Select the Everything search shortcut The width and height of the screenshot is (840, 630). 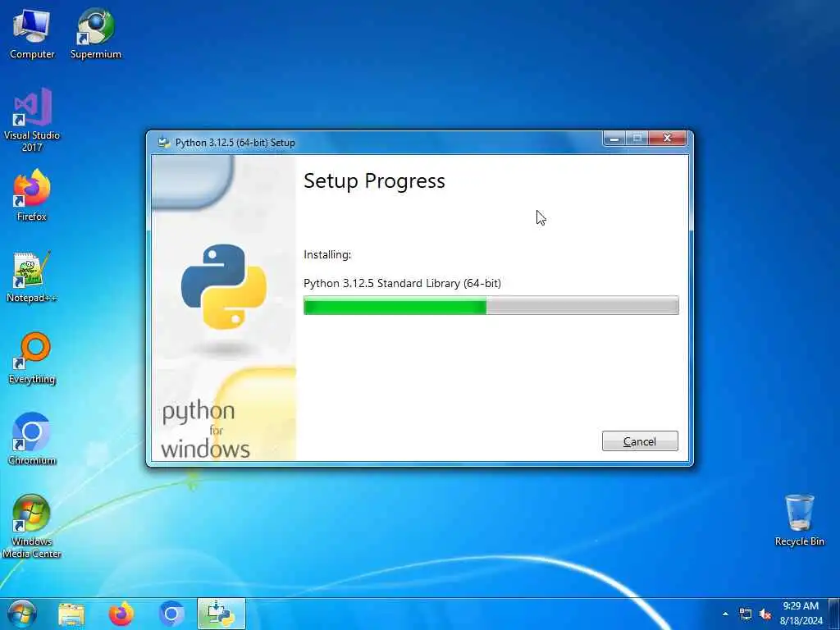(x=32, y=358)
